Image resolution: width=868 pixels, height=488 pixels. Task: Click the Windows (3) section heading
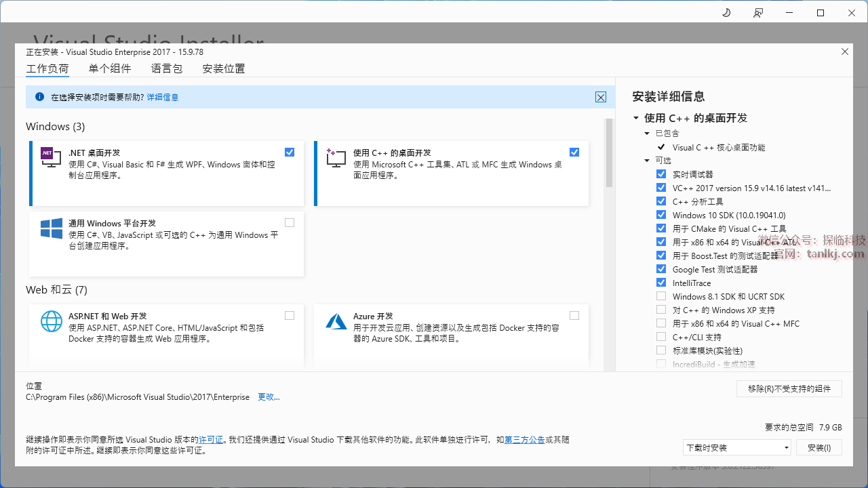(56, 127)
